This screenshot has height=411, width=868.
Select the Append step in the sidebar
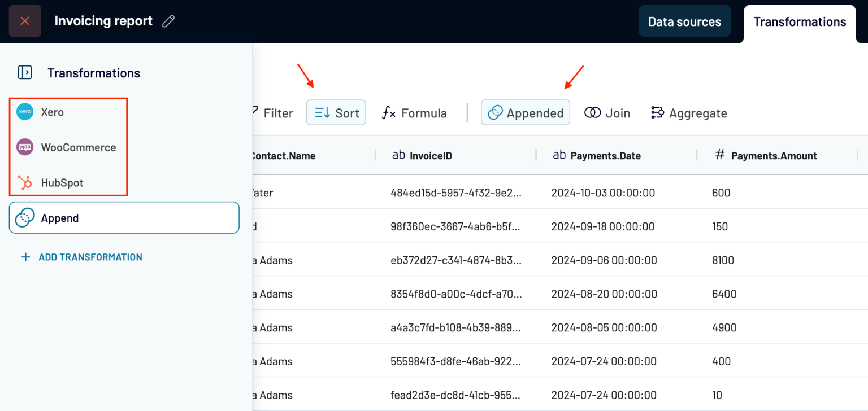[x=124, y=217]
